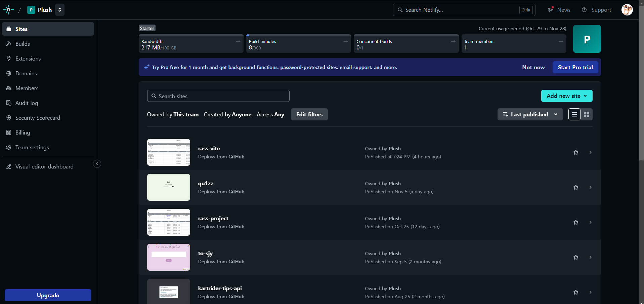Open the qu1zz site thumbnail
Viewport: 644px width, 304px height.
[169, 187]
